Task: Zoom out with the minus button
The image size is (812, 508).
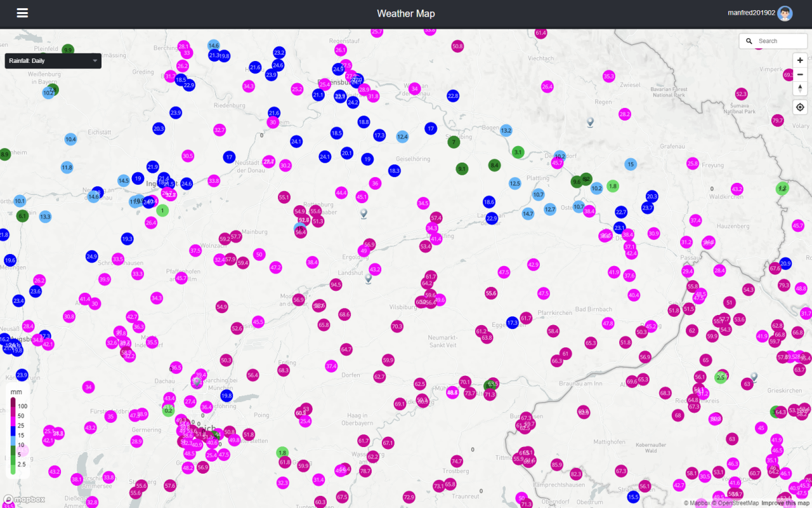Action: click(800, 74)
